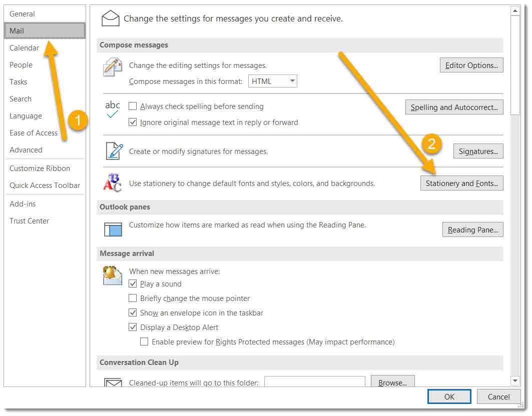Switch to the Calendar settings section
The height and width of the screenshot is (416, 532).
[24, 47]
